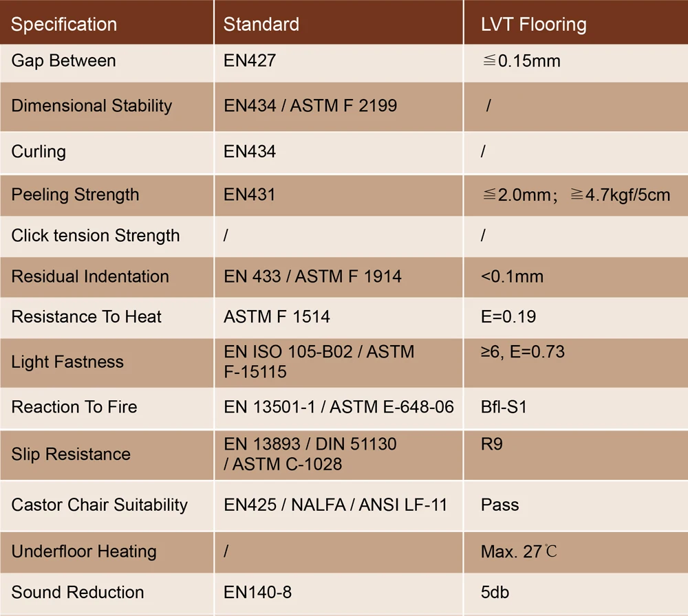688x616 pixels.
Task: Select the Peeling Strength label
Action: [x=75, y=195]
